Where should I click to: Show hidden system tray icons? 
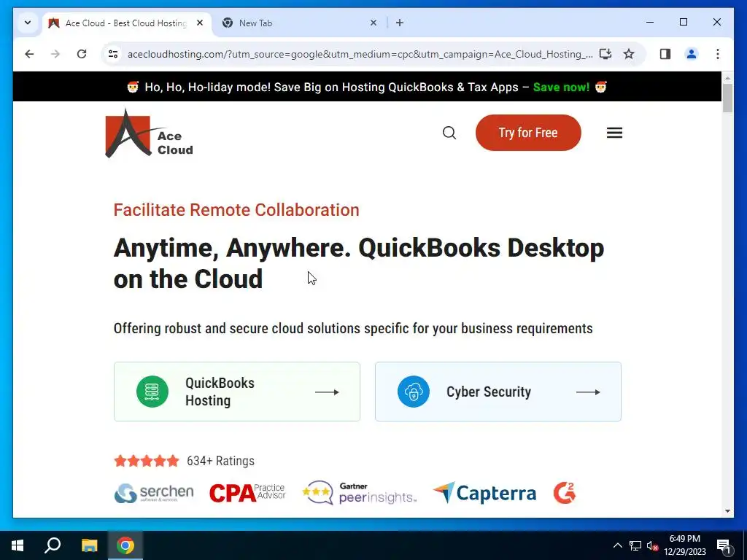click(617, 545)
